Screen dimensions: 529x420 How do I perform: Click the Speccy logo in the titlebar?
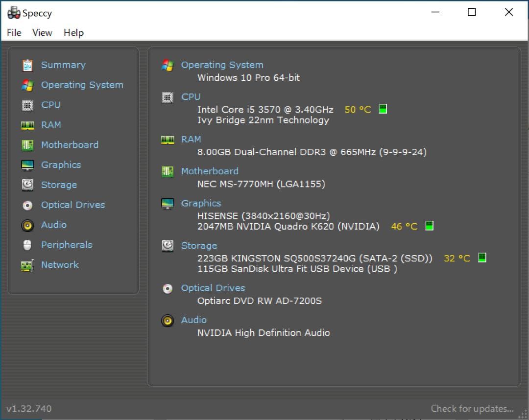[13, 12]
